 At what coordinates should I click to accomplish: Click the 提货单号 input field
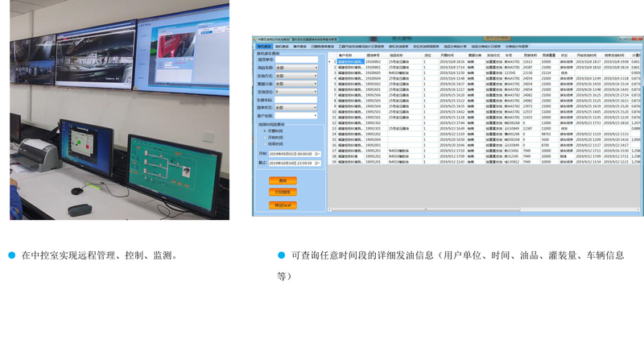click(296, 60)
